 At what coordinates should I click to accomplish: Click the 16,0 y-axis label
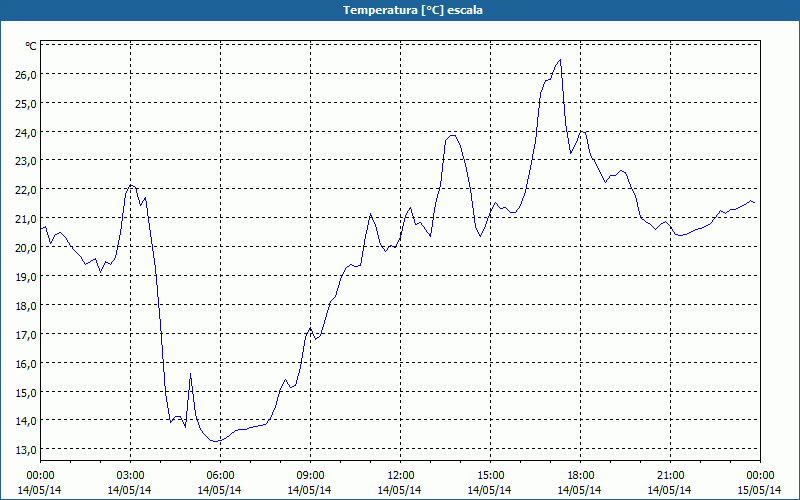coord(27,364)
